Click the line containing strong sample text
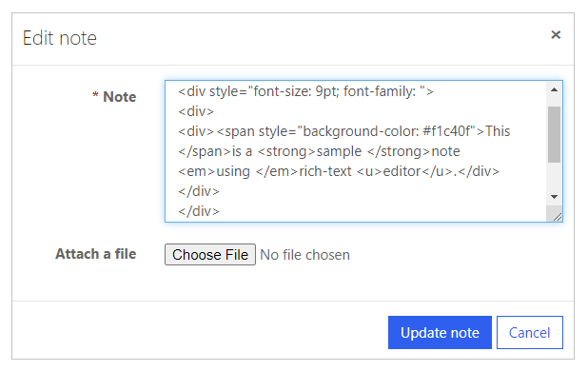 click(319, 151)
